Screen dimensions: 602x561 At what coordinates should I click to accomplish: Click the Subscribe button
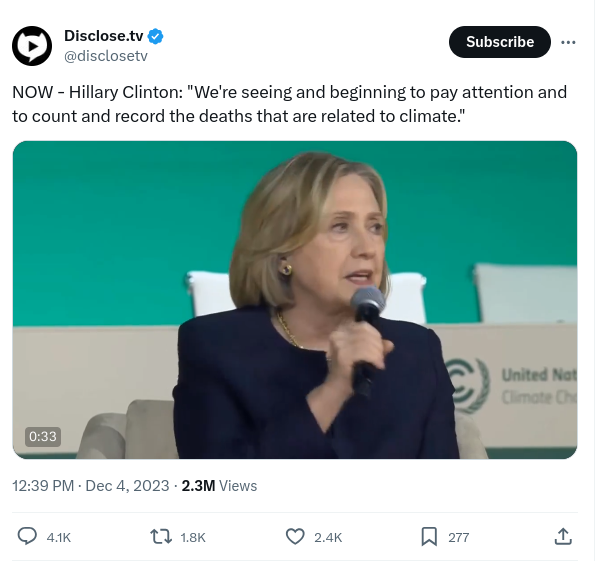(x=500, y=42)
